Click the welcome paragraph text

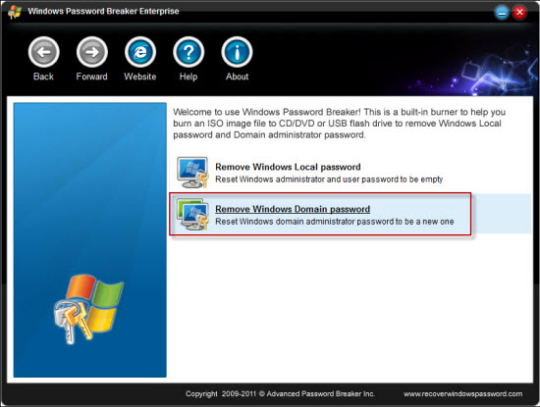coord(339,123)
